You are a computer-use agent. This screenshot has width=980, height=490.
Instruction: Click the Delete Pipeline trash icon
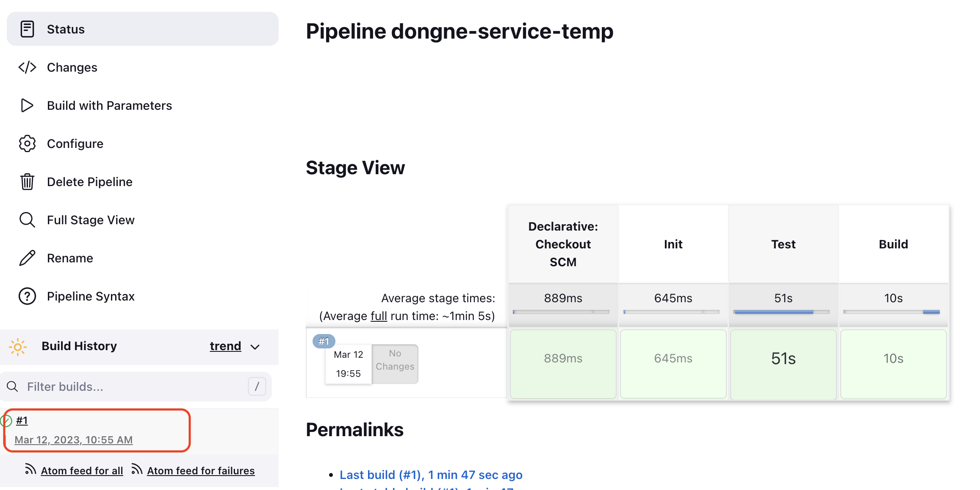point(27,182)
